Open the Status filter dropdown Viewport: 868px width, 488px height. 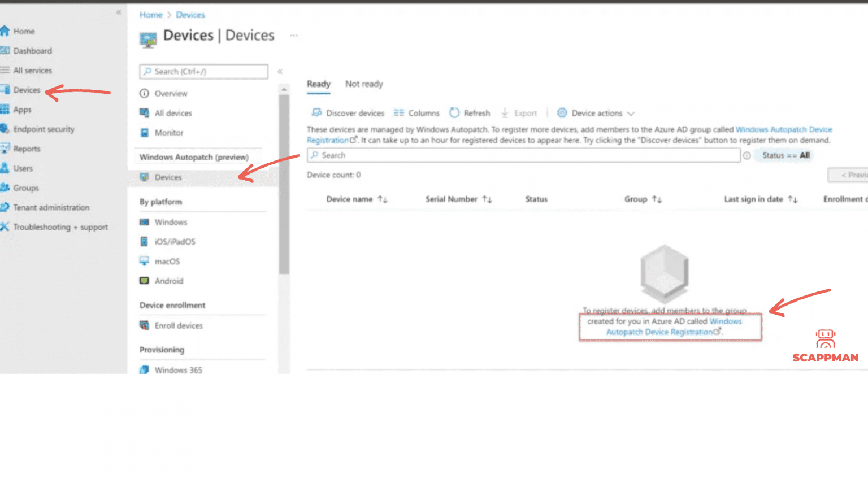[x=784, y=155]
